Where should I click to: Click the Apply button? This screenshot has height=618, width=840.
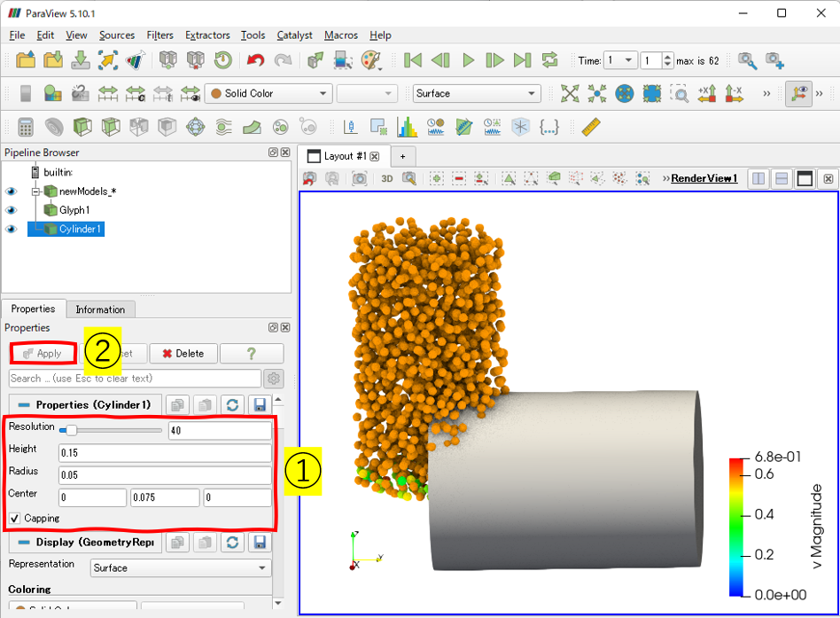[43, 353]
